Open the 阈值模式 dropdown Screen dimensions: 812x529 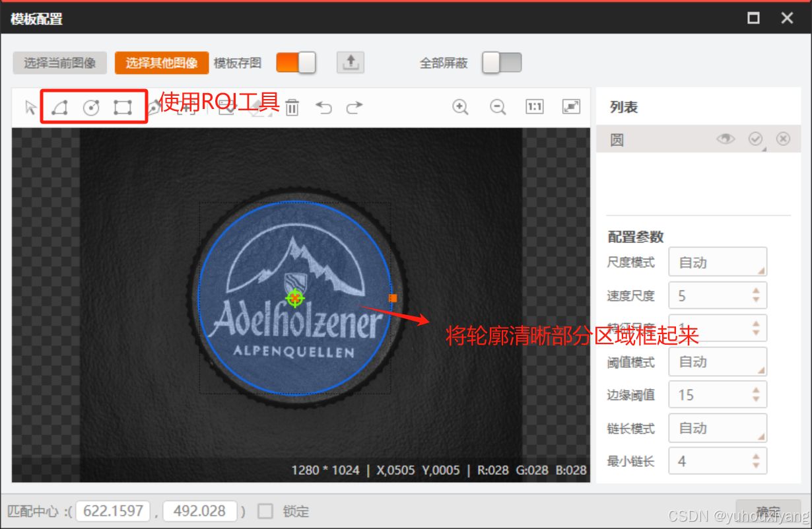coord(718,361)
